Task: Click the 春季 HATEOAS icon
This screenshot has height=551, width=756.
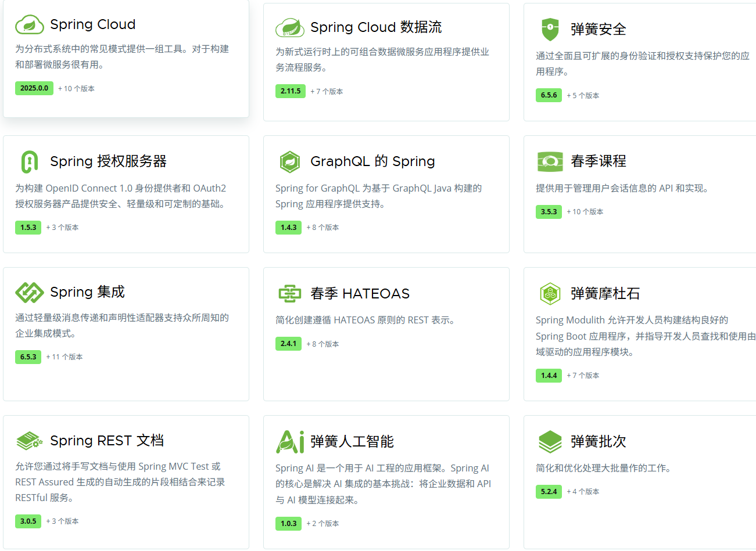Action: pyautogui.click(x=289, y=294)
